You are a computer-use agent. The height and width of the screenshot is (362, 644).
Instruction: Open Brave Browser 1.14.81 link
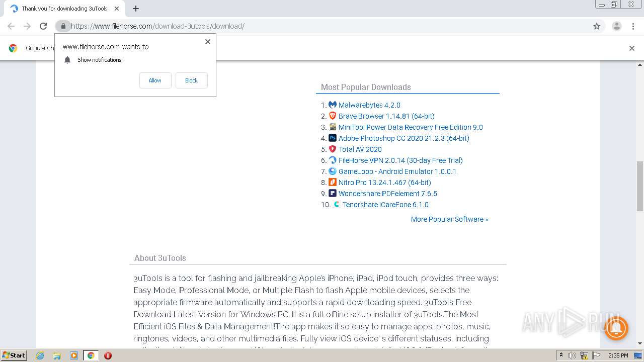(386, 116)
